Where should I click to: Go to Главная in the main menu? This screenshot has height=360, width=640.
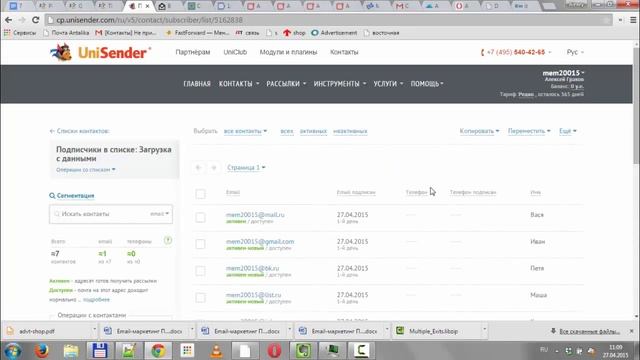[x=197, y=84]
